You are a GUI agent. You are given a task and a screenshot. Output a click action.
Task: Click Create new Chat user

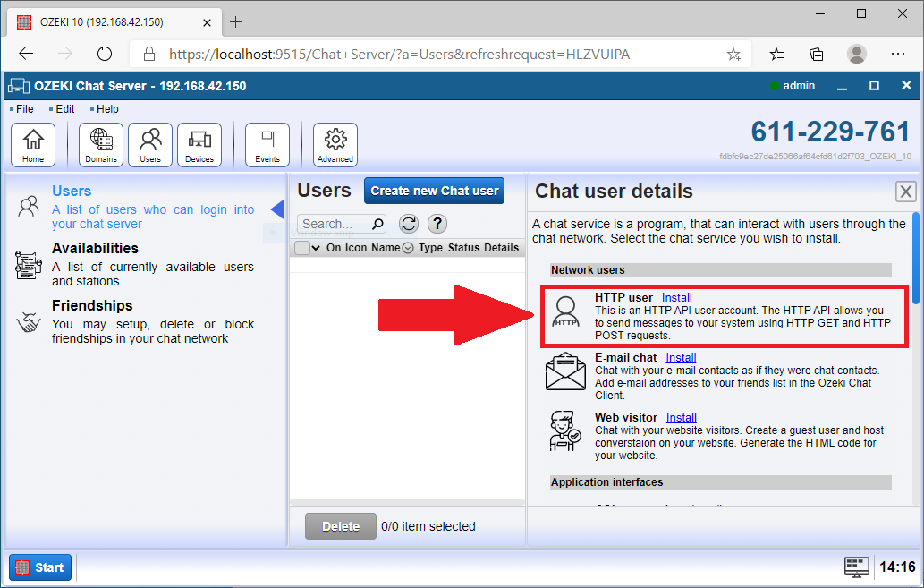click(x=434, y=191)
